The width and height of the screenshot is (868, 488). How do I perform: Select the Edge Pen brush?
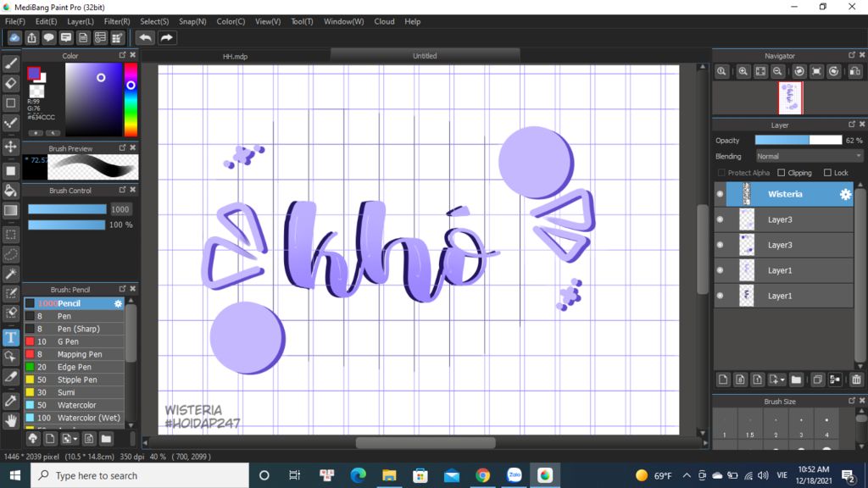(x=75, y=367)
